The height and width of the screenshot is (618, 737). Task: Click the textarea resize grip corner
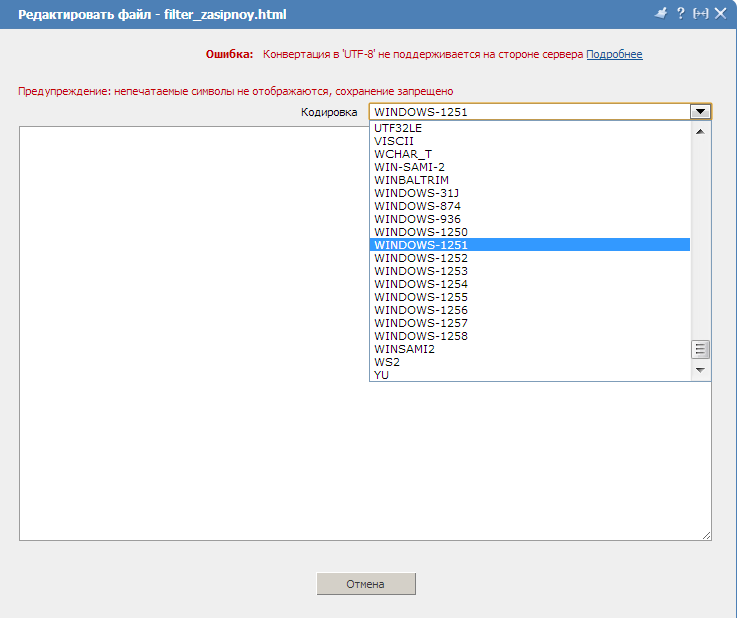706,536
